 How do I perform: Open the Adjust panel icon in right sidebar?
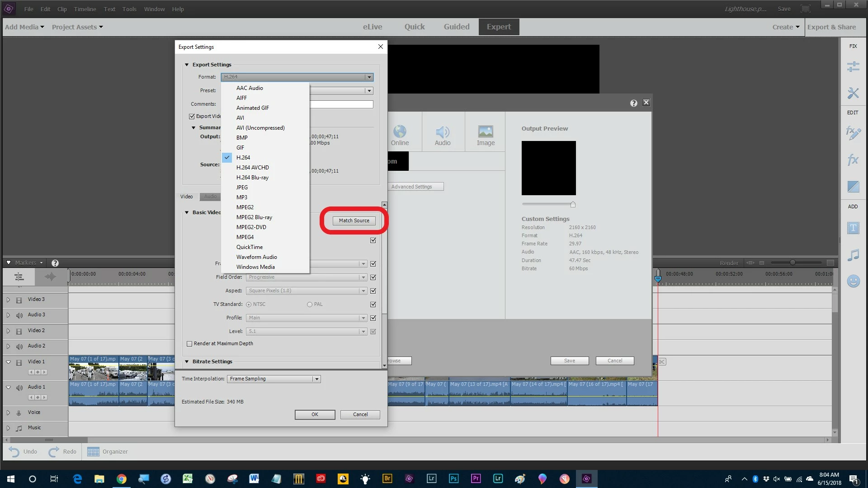pos(853,67)
